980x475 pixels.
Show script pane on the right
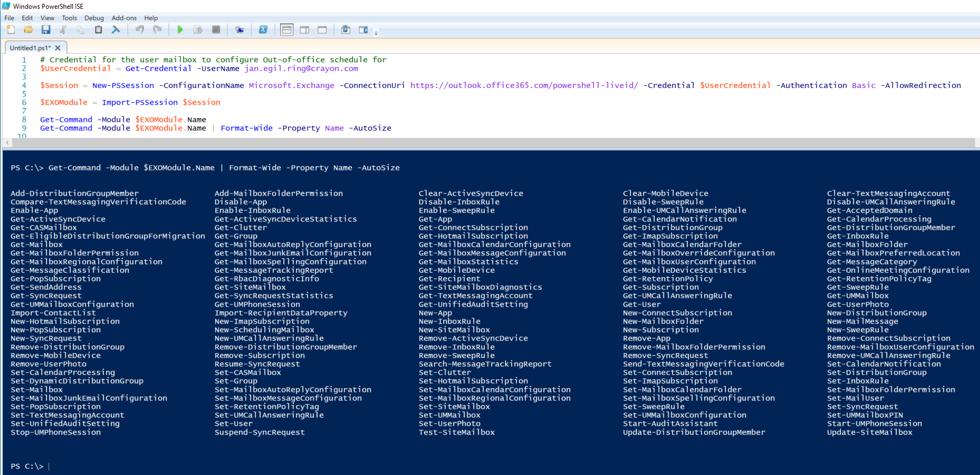click(305, 30)
